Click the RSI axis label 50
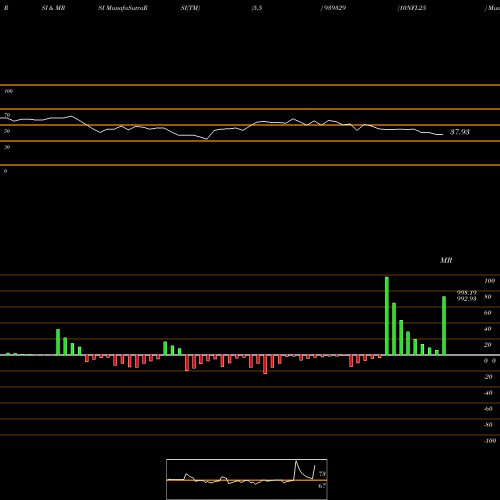Screen dimensions: 500x500 click(x=7, y=131)
